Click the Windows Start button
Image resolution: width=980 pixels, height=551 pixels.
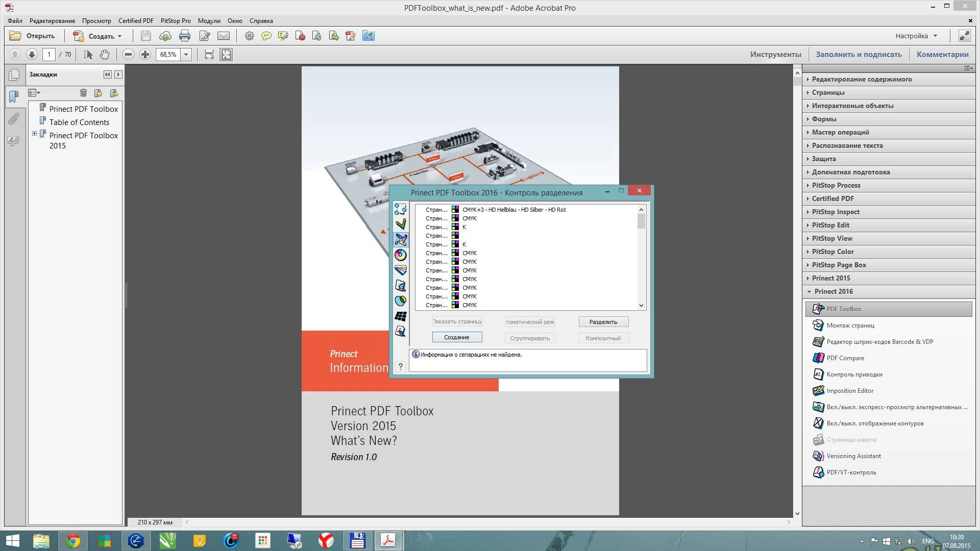12,541
